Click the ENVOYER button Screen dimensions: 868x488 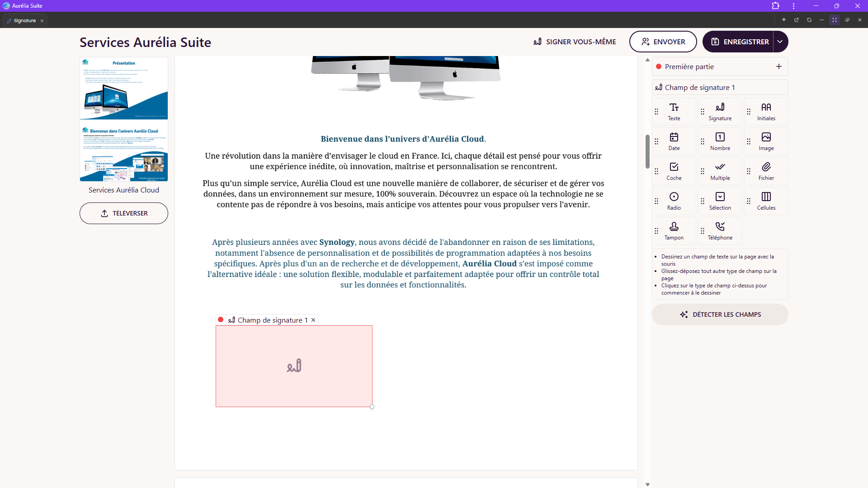tap(663, 42)
